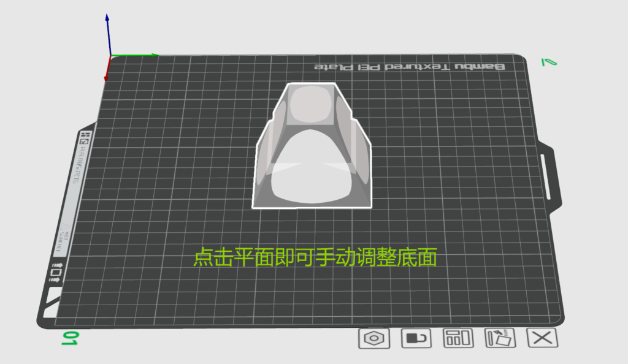The width and height of the screenshot is (628, 364).
Task: Open plate settings hexagon icon
Action: [373, 338]
